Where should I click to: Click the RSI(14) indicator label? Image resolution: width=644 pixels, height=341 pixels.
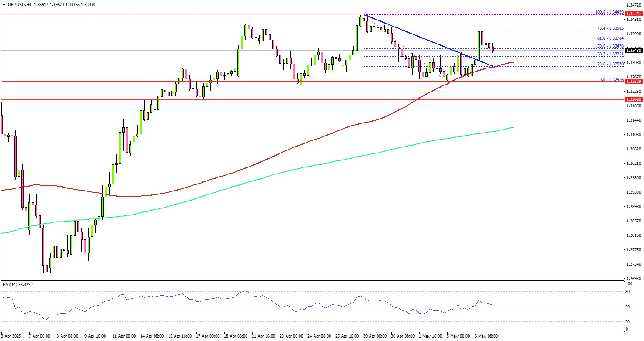pyautogui.click(x=17, y=284)
